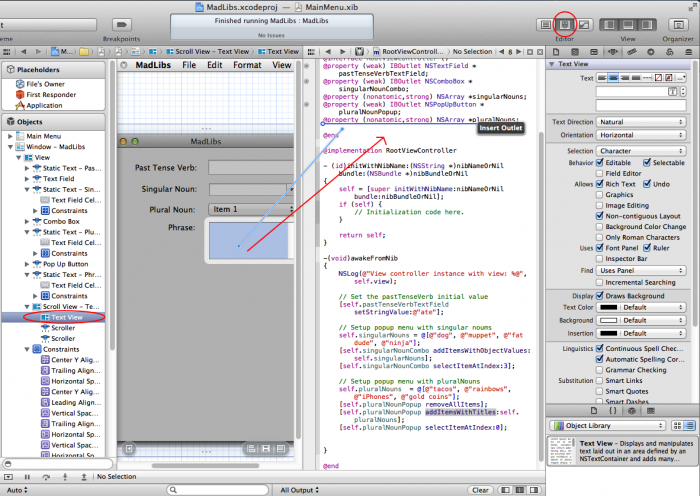This screenshot has height=496, width=700.
Task: Toggle the document outline button on canvas
Action: click(129, 448)
